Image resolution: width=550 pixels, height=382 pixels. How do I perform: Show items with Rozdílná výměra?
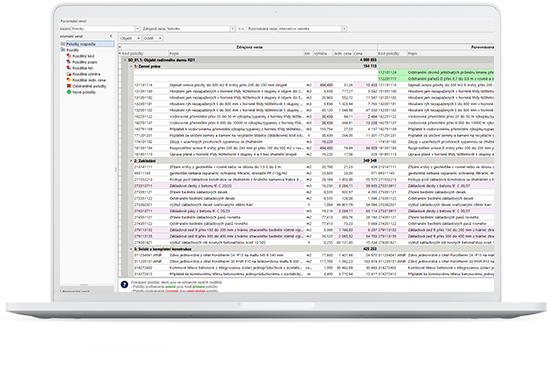click(86, 74)
